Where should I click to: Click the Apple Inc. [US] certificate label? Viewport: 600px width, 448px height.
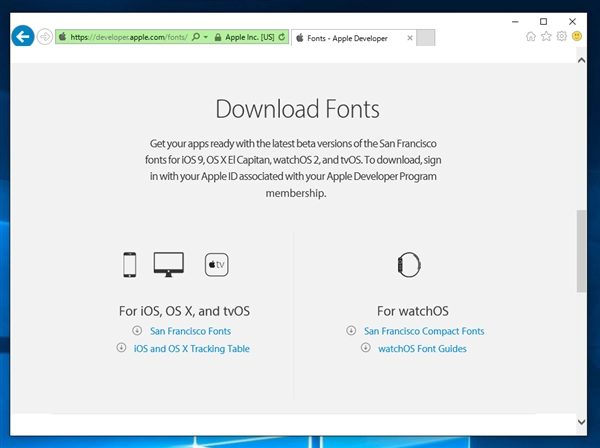(249, 37)
